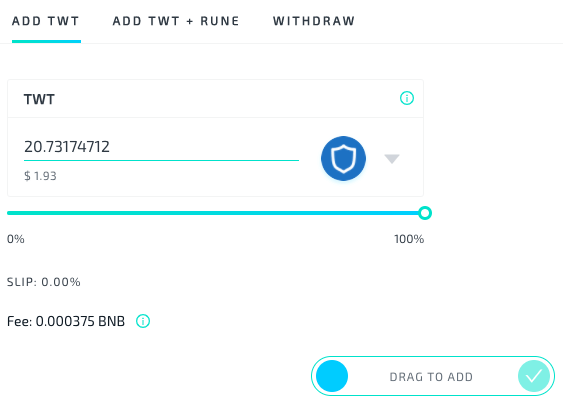This screenshot has width=563, height=410.
Task: Select the 100% slider label
Action: pyautogui.click(x=409, y=239)
